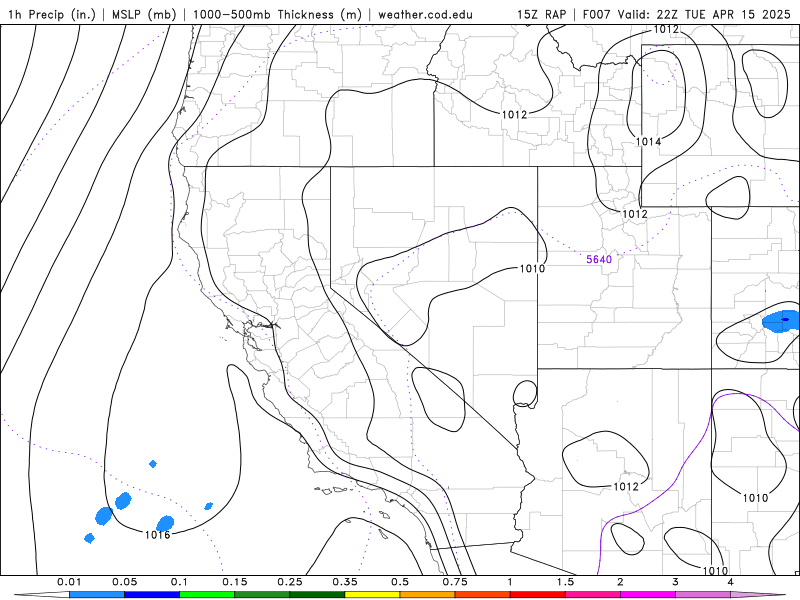Pick the yellow 0.35–0.5 color bar segment
This screenshot has width=800, height=600.
(372, 595)
